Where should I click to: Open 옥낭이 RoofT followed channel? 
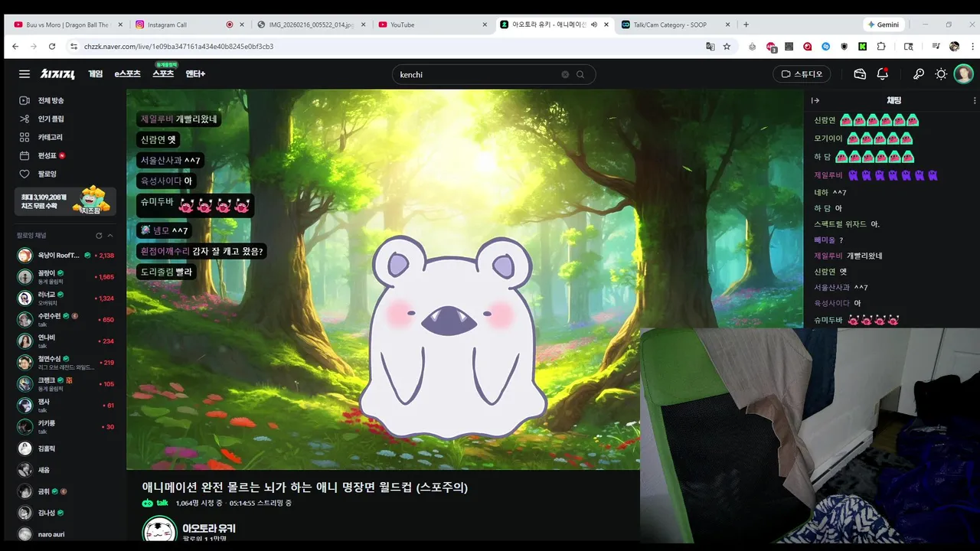pos(66,256)
